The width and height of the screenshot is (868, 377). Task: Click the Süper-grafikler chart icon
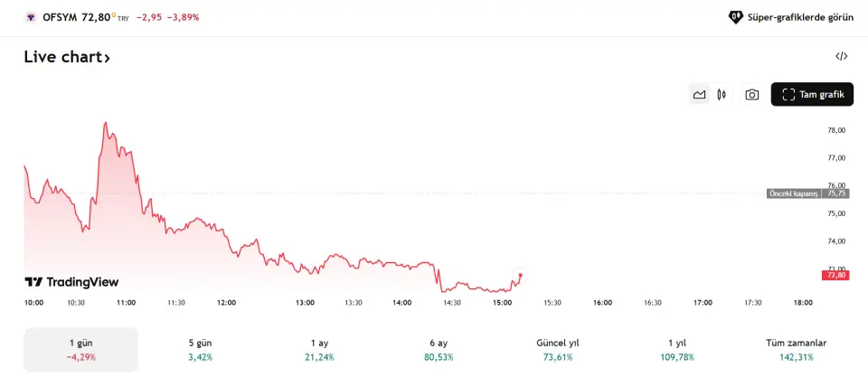pos(736,17)
